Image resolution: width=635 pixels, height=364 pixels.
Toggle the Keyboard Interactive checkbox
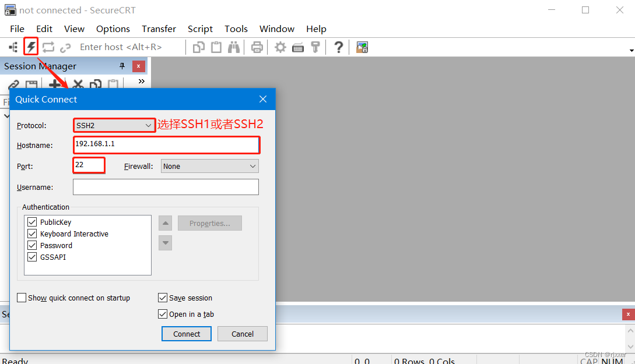click(32, 234)
